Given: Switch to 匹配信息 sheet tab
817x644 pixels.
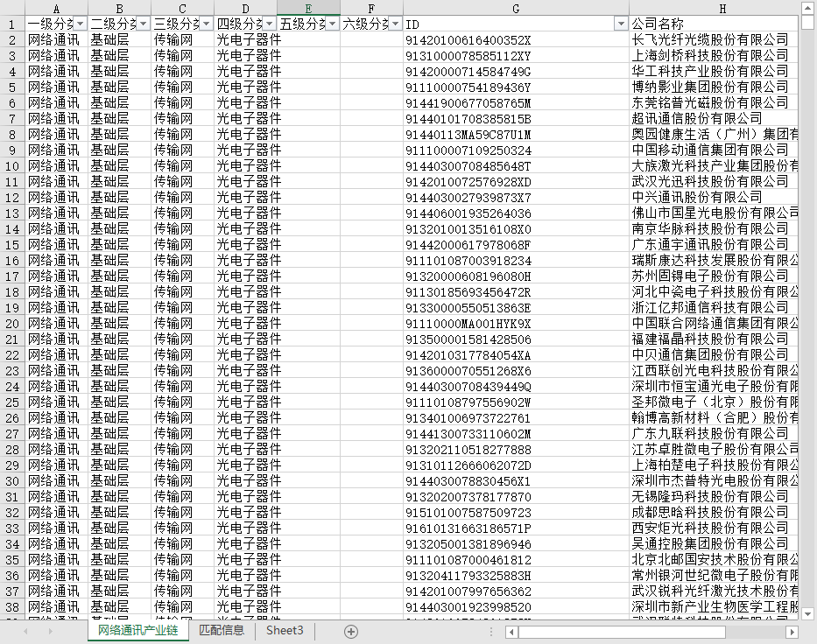Looking at the screenshot, I should point(222,631).
